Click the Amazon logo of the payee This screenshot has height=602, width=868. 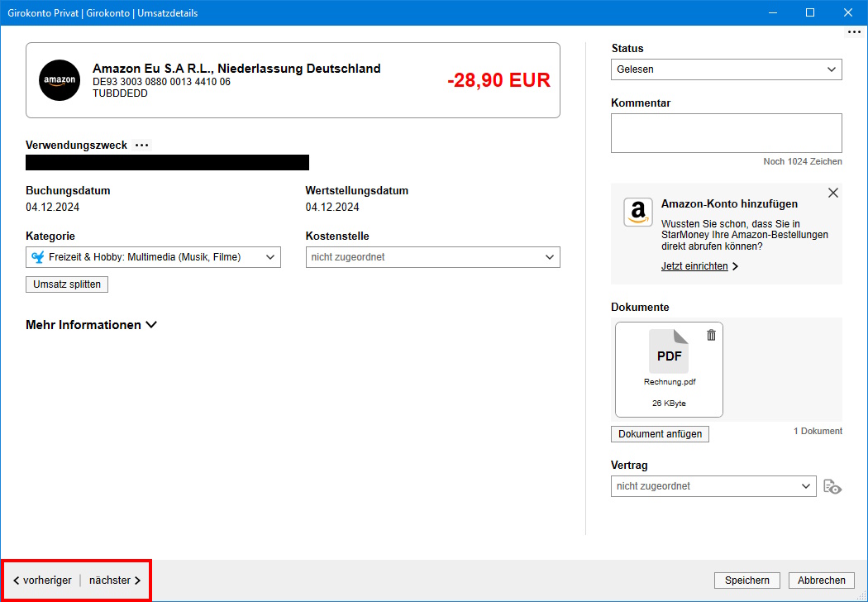(x=60, y=80)
